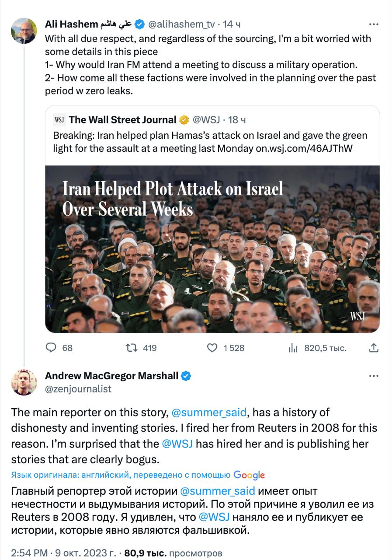Open three-dot menu on Ali Hashem's tweet
The height and width of the screenshot is (560, 392).
[x=374, y=24]
